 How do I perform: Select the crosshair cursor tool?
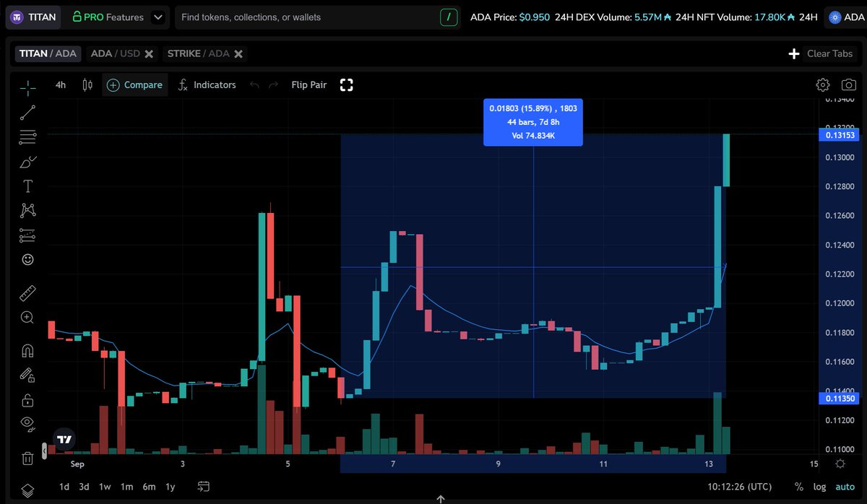click(x=27, y=88)
